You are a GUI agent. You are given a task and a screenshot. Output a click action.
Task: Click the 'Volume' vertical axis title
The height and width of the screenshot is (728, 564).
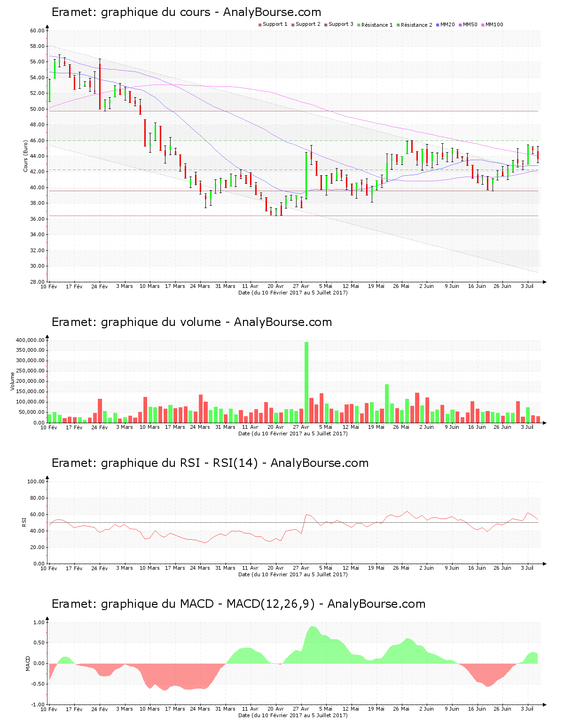coord(13,381)
